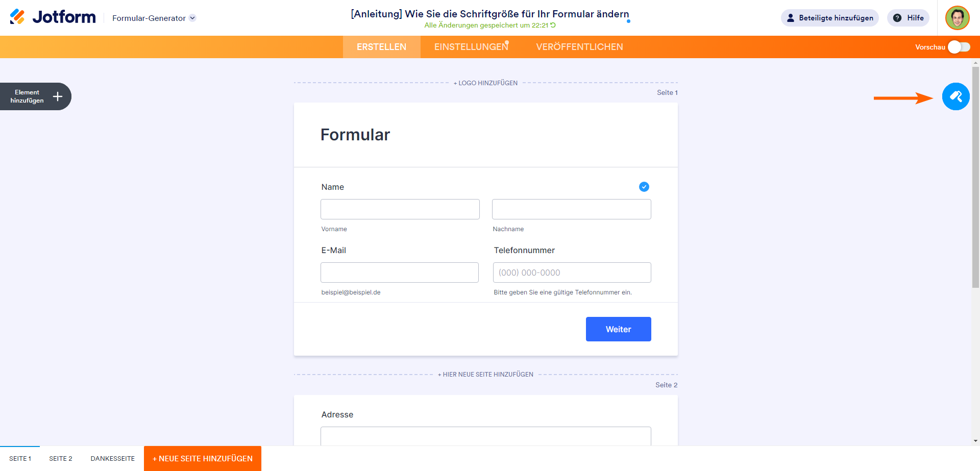Click the blue checkmark on Name field
The image size is (980, 471).
click(x=644, y=187)
